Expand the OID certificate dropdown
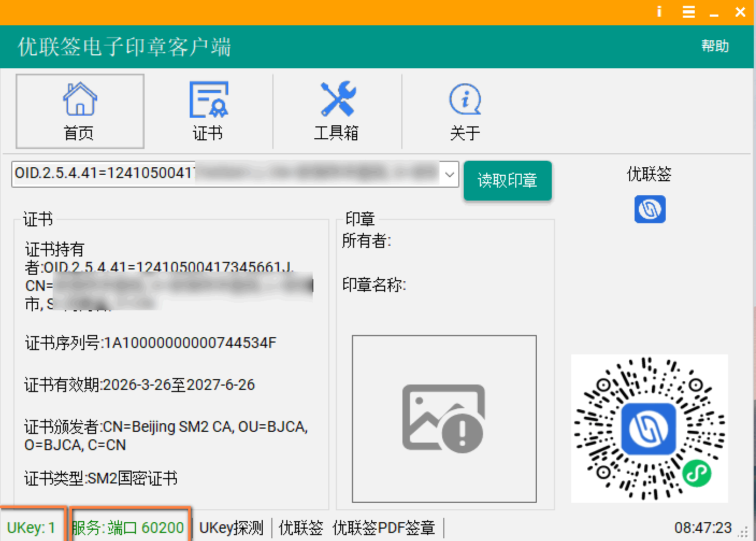Screen dimensions: 756x541 pos(450,174)
